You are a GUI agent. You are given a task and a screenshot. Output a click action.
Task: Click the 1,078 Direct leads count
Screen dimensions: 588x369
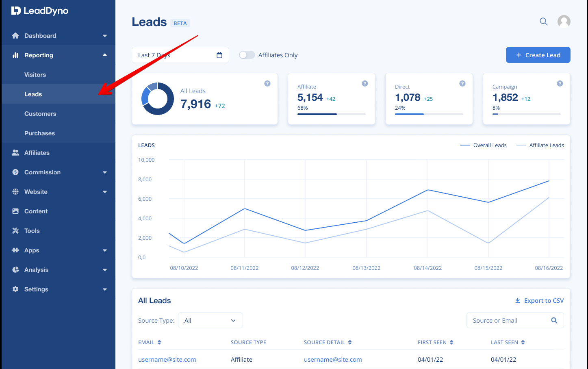click(408, 98)
